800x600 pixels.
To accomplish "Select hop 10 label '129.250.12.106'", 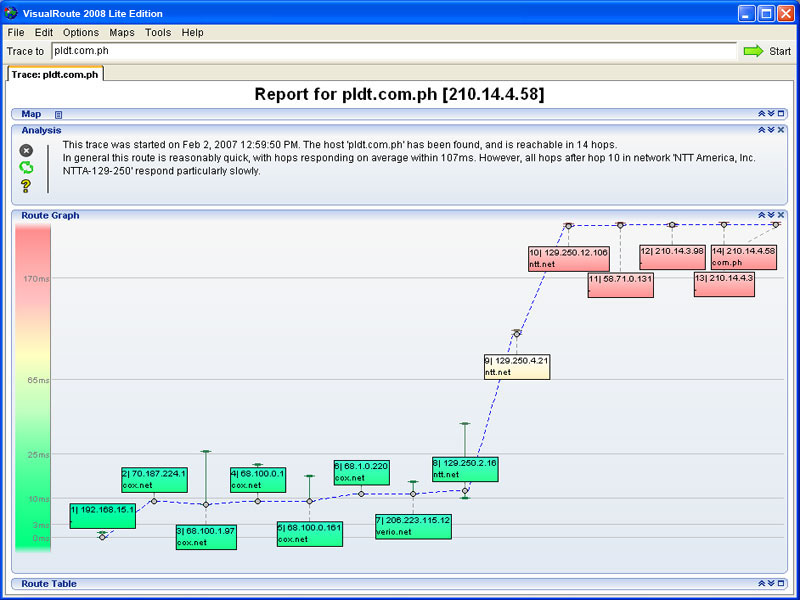I will 569,259.
